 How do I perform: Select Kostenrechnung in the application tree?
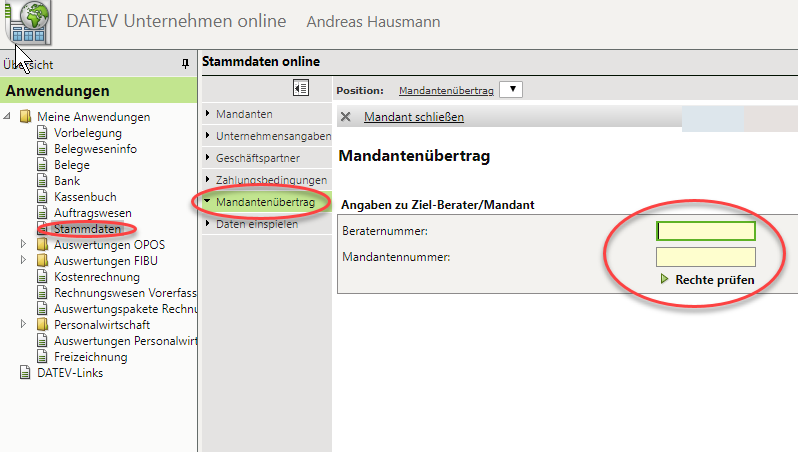coord(97,277)
